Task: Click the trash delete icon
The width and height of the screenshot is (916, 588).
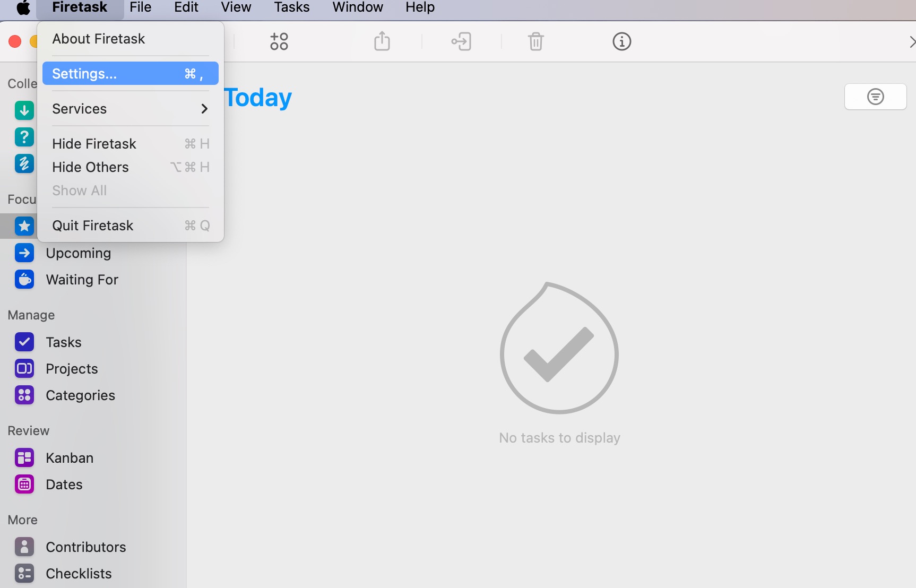Action: (x=535, y=41)
